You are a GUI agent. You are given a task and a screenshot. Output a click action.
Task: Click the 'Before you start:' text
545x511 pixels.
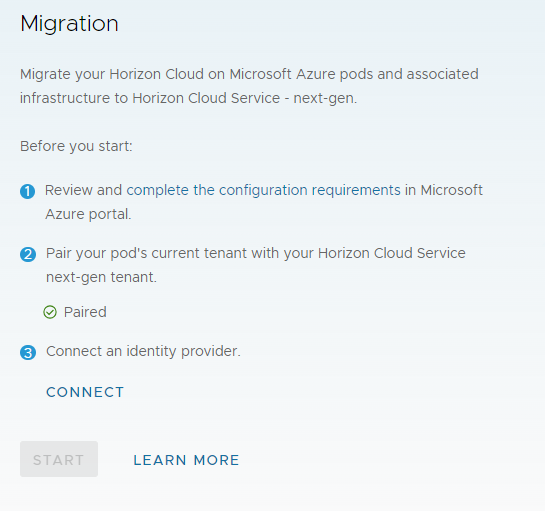point(76,146)
